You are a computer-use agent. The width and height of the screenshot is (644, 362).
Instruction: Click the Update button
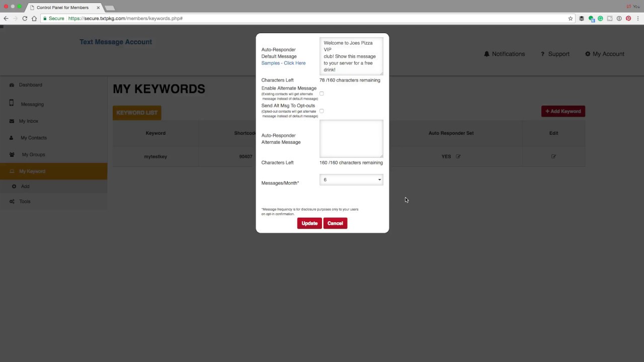click(309, 223)
